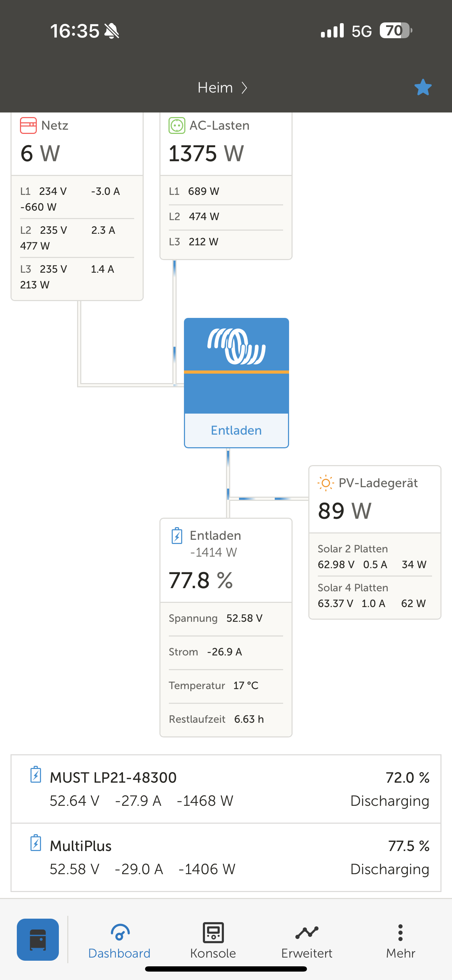
Task: Tap the red Netz grid icon
Action: click(28, 125)
